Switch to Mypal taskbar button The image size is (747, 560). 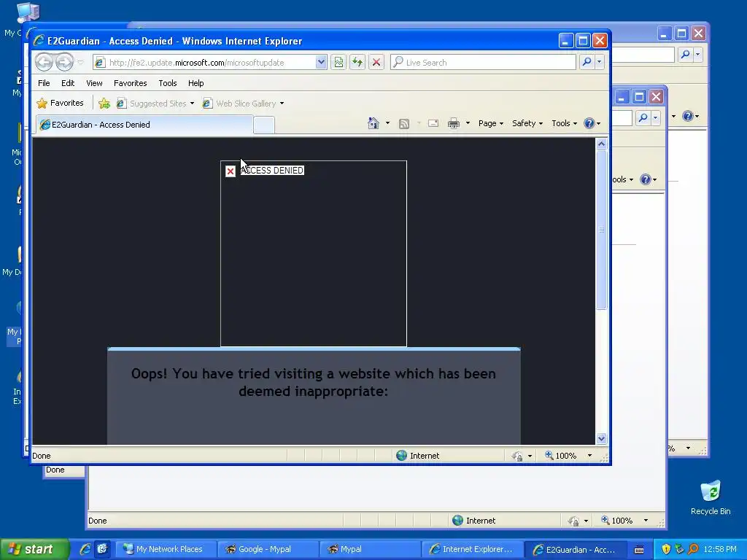pyautogui.click(x=370, y=549)
